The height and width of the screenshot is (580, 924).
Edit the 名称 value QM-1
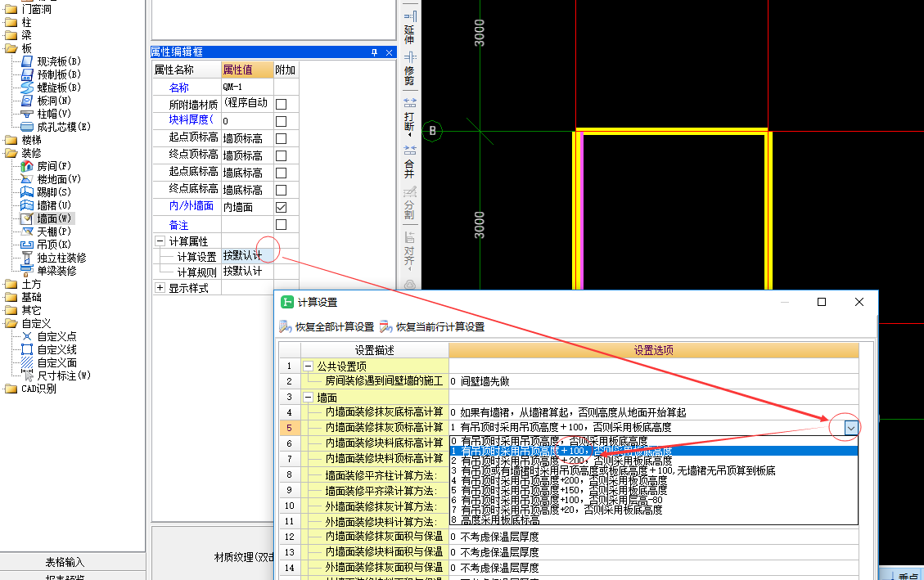point(247,88)
